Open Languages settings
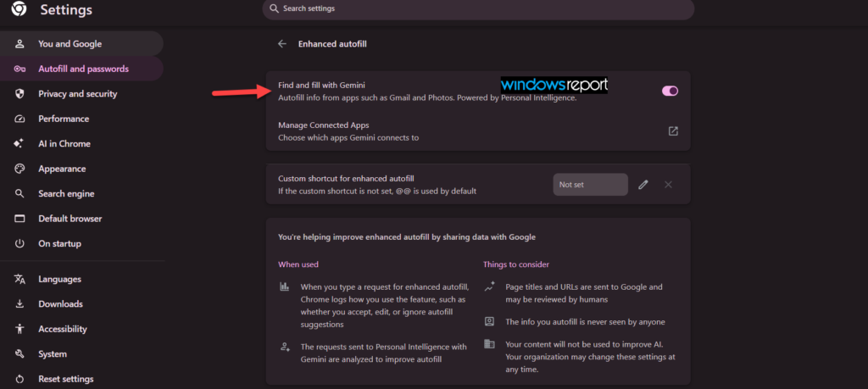The height and width of the screenshot is (389, 868). coord(81,279)
